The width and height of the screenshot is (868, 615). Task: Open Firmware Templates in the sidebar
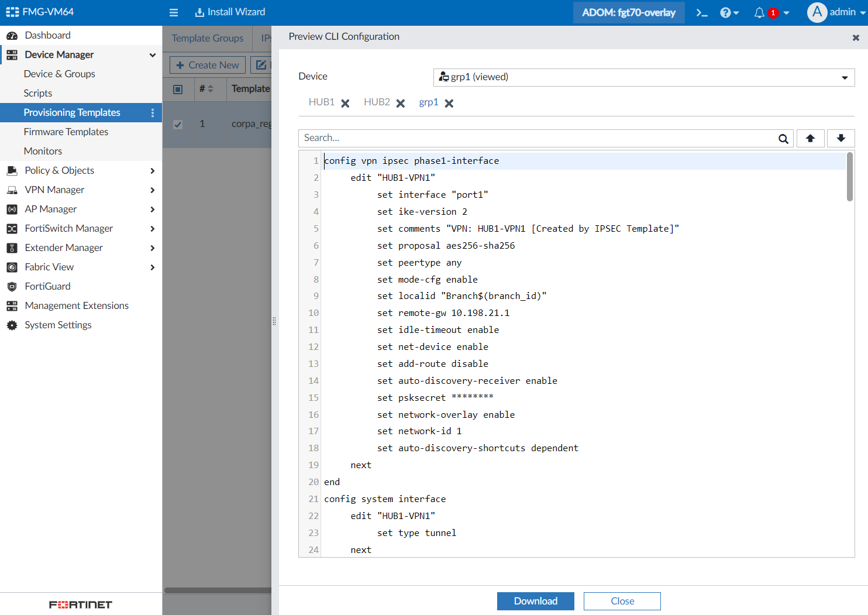pyautogui.click(x=66, y=132)
